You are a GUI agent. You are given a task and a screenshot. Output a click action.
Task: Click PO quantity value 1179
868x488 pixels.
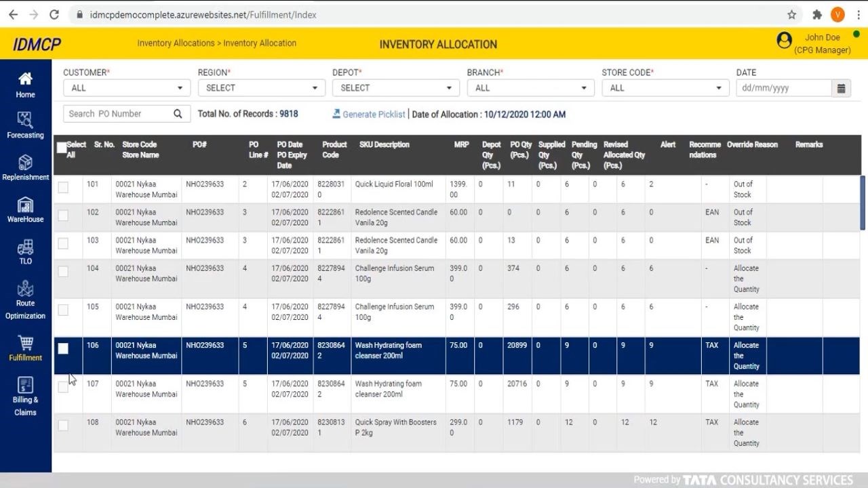pos(515,422)
